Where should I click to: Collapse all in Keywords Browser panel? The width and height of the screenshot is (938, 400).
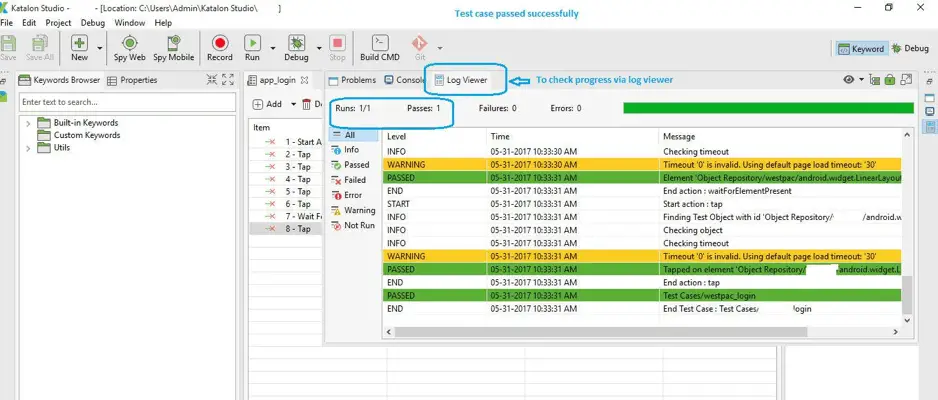click(212, 80)
